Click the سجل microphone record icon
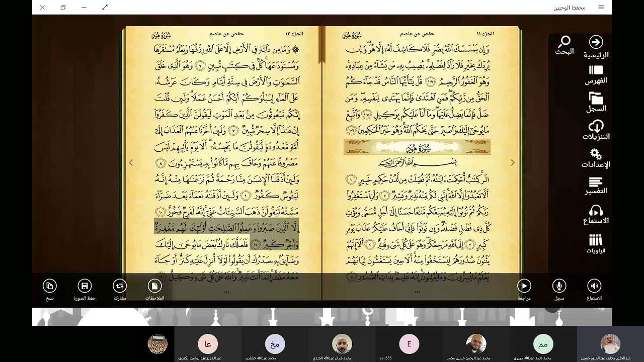 pos(559,286)
